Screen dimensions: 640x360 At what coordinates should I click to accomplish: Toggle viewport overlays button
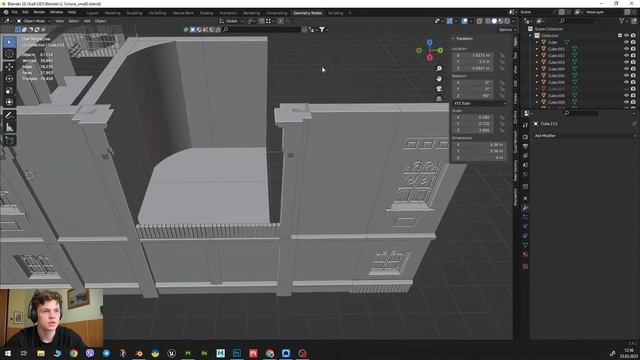(x=465, y=21)
